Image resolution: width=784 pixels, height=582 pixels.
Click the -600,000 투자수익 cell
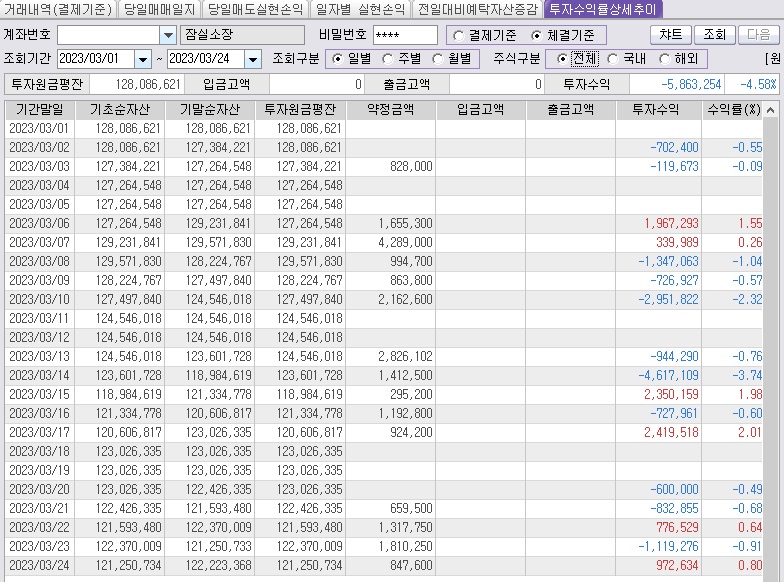pos(658,490)
